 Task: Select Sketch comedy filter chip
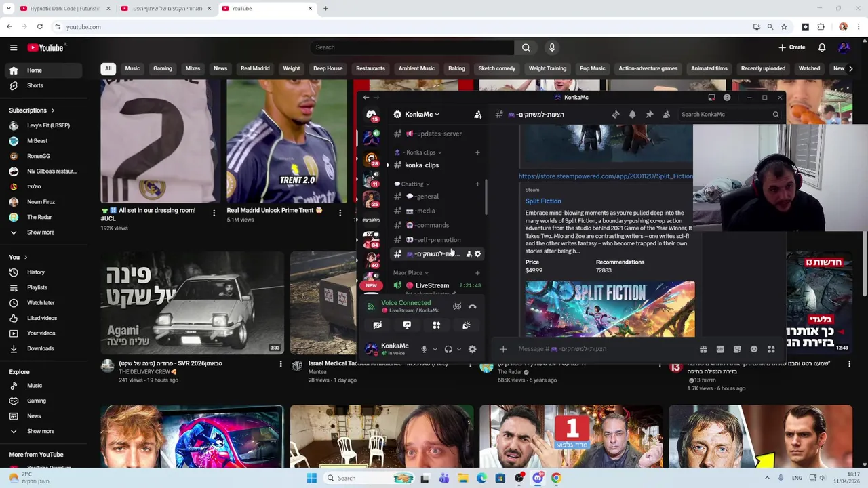pos(497,68)
